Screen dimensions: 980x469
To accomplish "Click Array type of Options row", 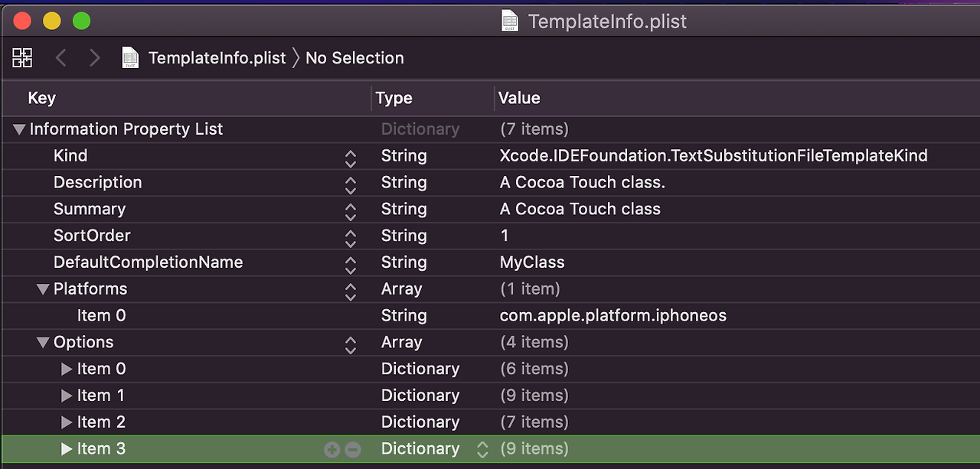I will 401,343.
